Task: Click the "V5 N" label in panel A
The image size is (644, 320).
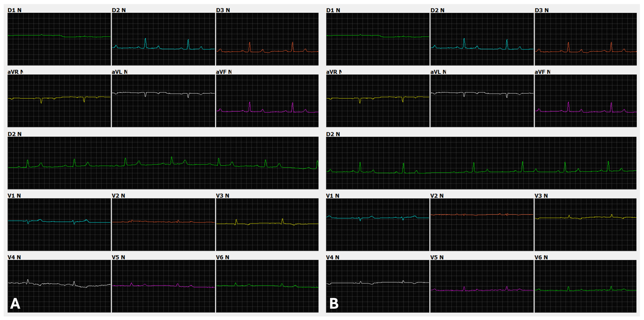Action: coord(118,257)
